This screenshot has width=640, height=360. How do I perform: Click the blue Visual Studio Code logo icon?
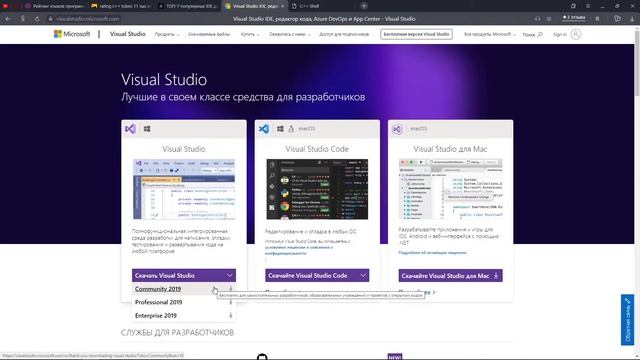(264, 129)
